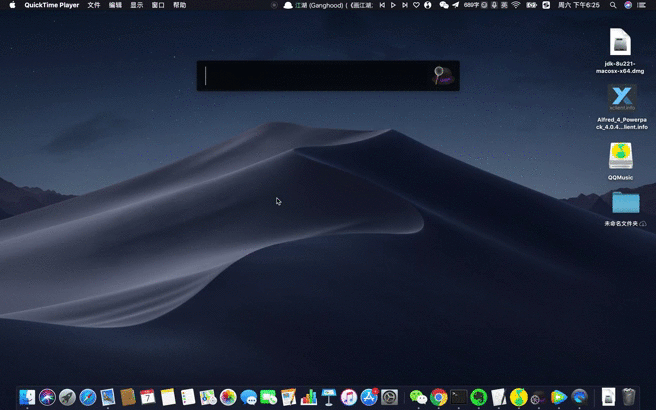Open 编辑 menu in menu bar

click(115, 5)
